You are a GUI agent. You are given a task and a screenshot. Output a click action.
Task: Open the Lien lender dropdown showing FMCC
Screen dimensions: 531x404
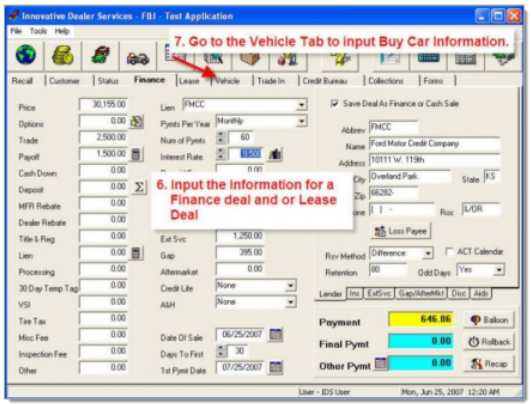pos(301,105)
